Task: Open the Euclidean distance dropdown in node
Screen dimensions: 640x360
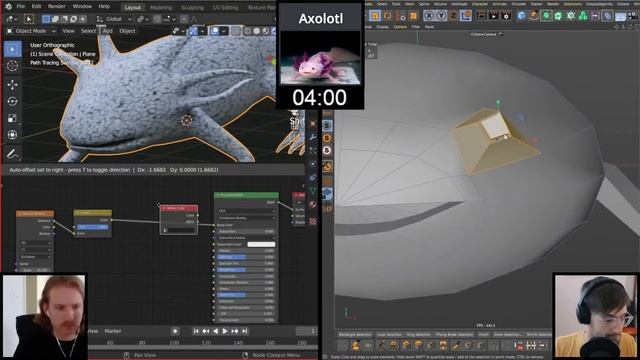Action: click(x=36, y=257)
